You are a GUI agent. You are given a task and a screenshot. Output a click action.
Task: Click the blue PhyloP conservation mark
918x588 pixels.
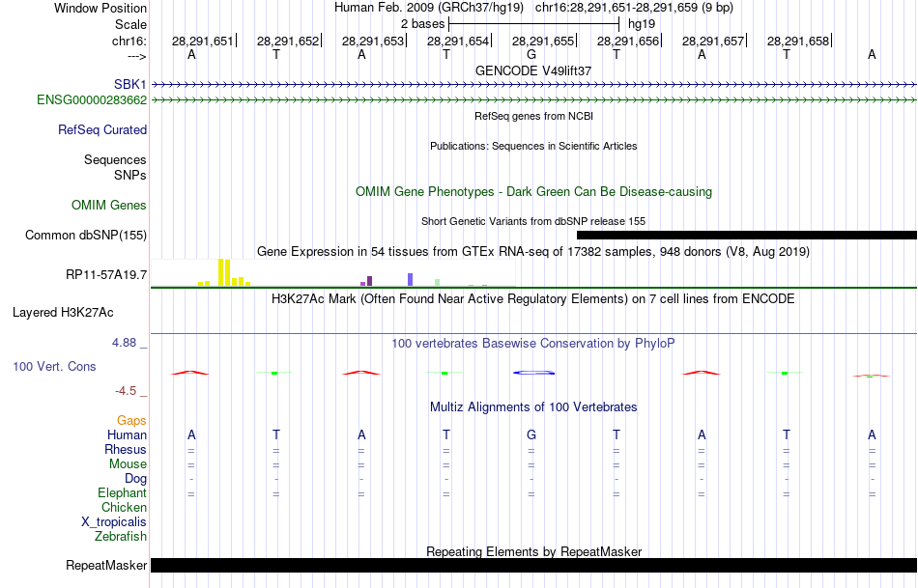pyautogui.click(x=534, y=373)
